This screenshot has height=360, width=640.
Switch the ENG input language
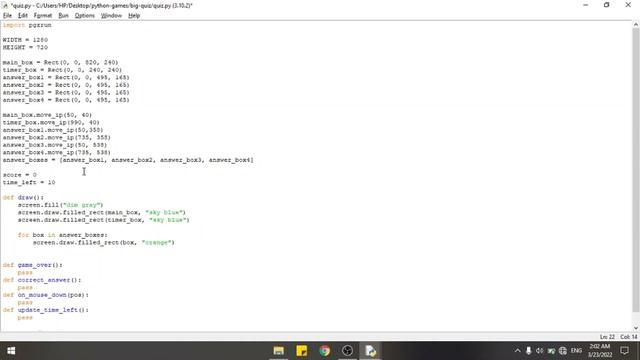click(x=576, y=351)
